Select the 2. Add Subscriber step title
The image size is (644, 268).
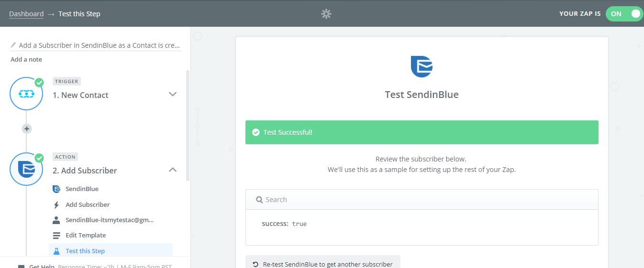[x=85, y=171]
